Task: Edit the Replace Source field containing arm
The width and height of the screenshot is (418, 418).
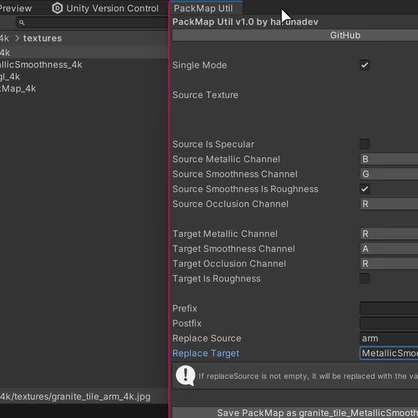Action: tap(389, 338)
